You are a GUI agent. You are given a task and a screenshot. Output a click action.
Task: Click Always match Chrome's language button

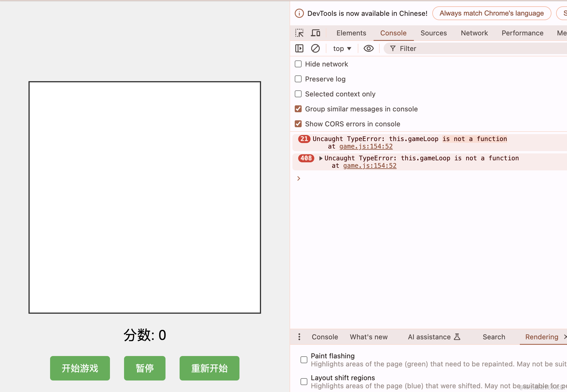coord(492,13)
